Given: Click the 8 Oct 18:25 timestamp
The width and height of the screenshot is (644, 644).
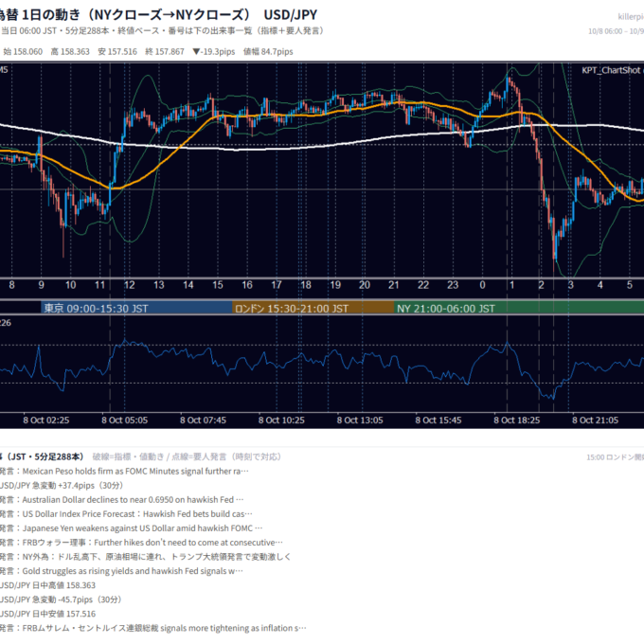Looking at the screenshot, I should coord(517,420).
